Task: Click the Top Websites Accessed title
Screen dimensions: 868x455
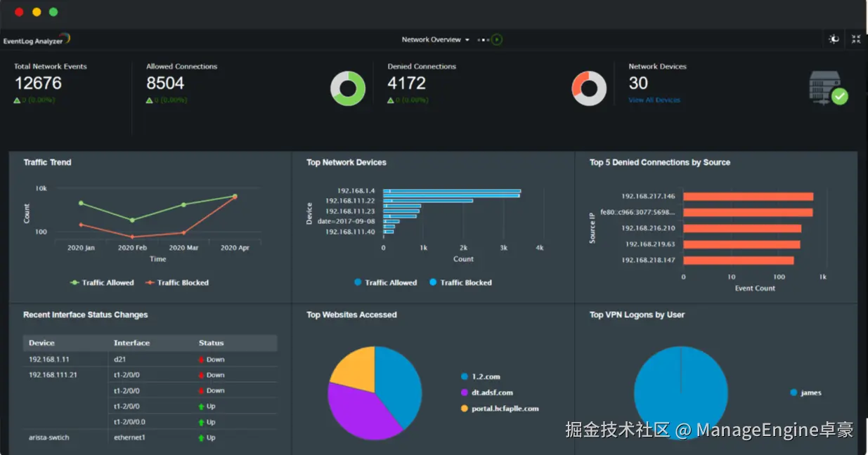Action: 351,315
